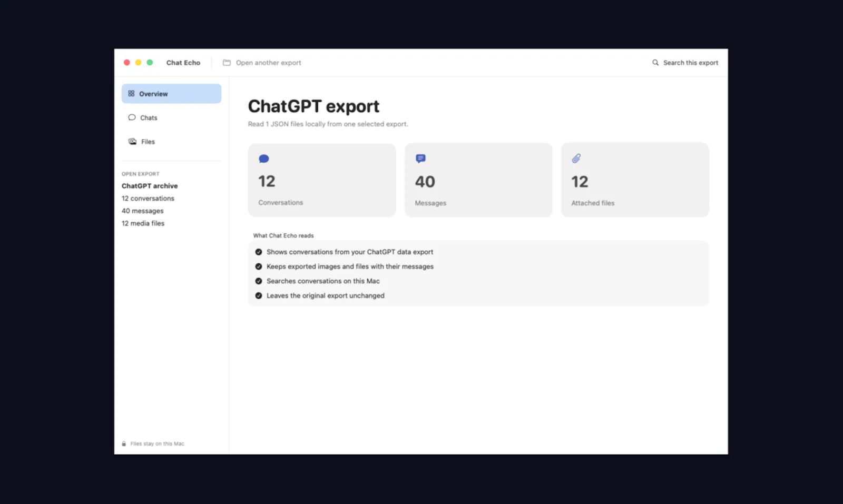Click the 40 count in the Messages card

pyautogui.click(x=425, y=182)
